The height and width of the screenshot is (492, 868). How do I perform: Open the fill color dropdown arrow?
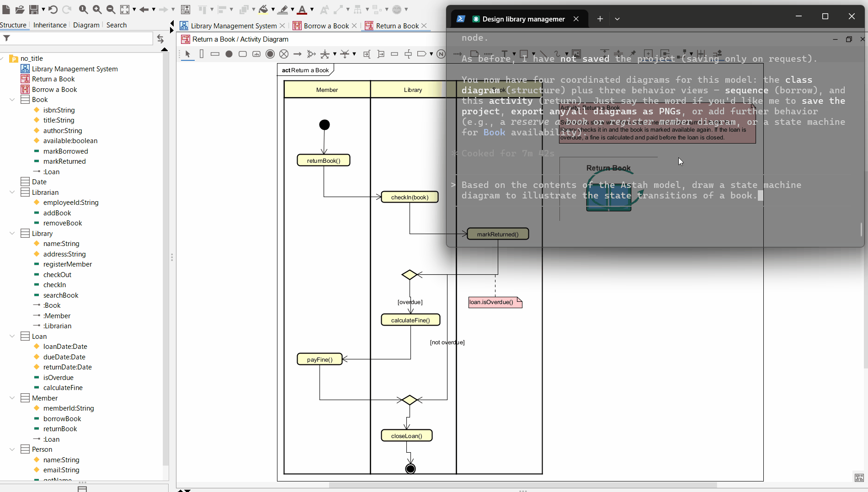[x=273, y=9]
